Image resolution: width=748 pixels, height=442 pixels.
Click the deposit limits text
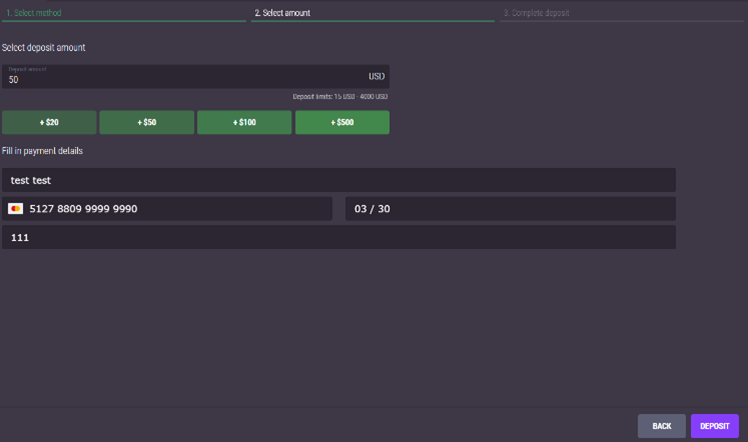340,97
